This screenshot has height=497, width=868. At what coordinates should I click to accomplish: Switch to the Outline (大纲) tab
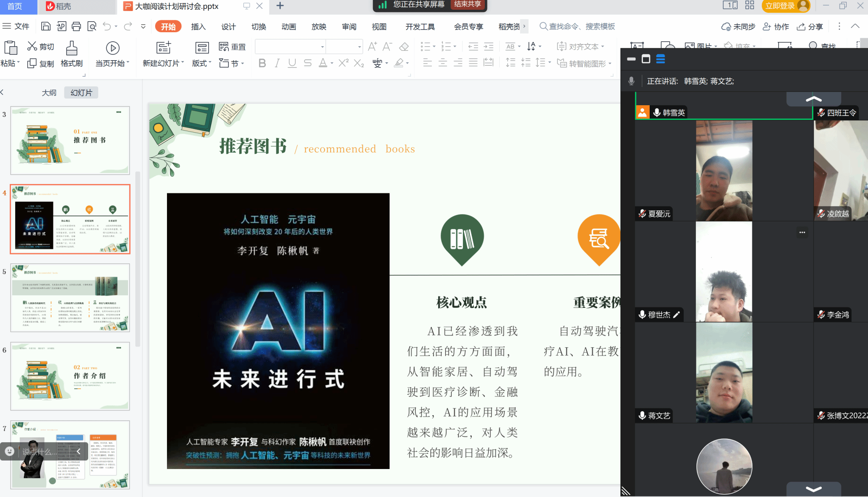(49, 92)
